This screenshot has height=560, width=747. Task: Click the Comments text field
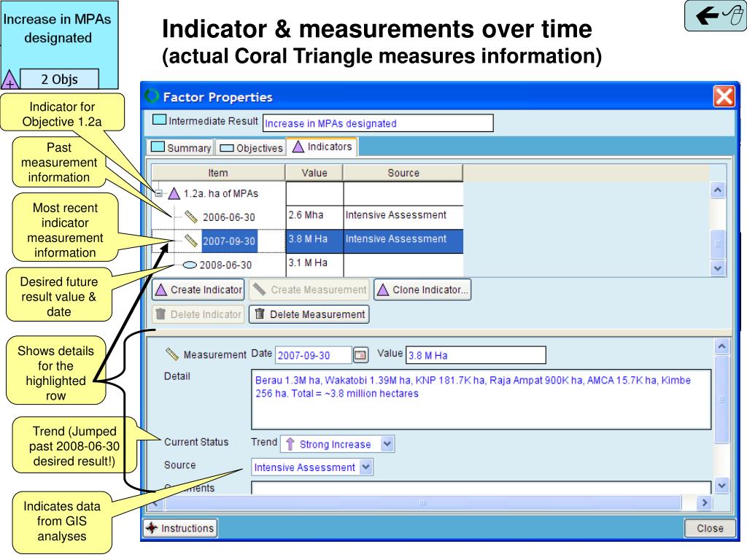(x=481, y=487)
